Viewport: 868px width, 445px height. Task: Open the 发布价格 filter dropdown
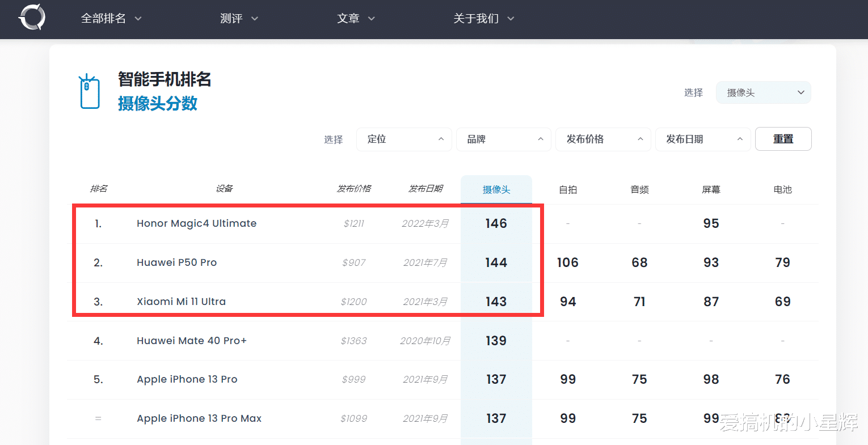coord(603,139)
